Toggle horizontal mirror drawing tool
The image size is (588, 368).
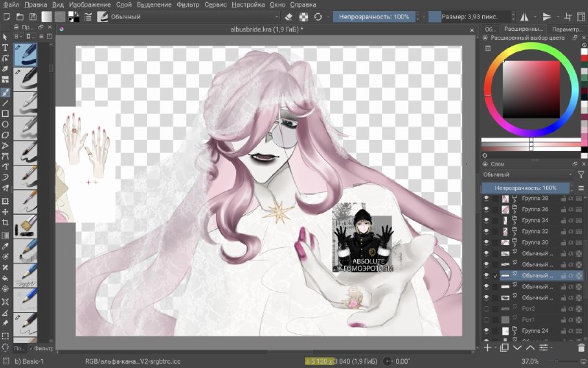click(524, 17)
